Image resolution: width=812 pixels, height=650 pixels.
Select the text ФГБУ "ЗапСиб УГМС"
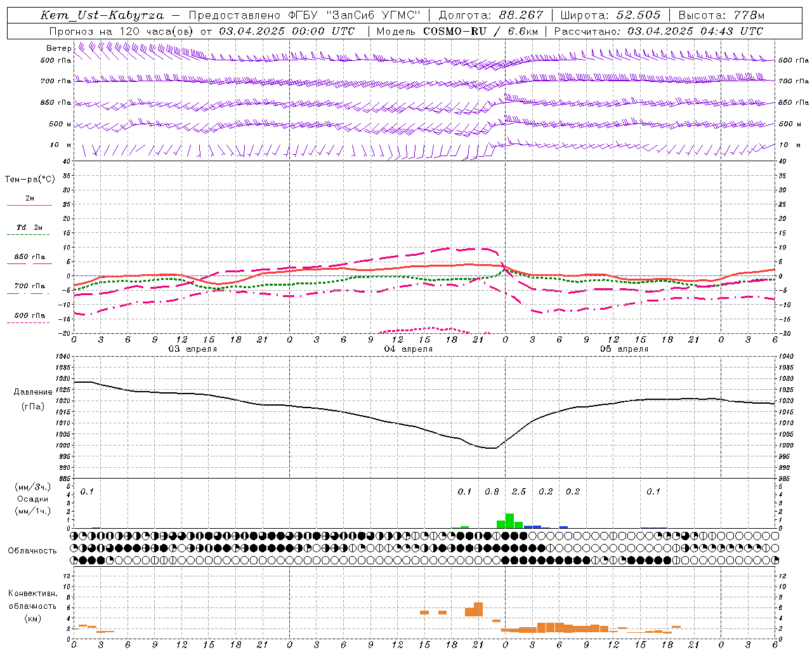click(x=355, y=15)
